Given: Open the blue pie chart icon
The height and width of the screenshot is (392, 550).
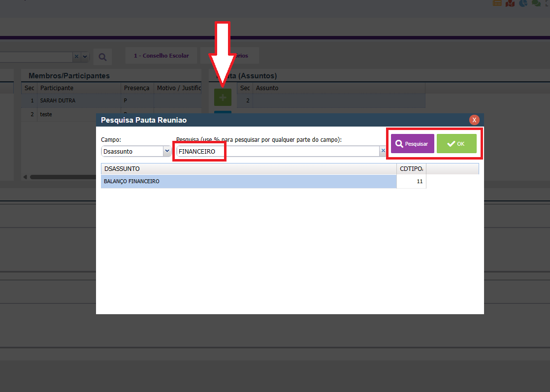Looking at the screenshot, I should tap(523, 3).
